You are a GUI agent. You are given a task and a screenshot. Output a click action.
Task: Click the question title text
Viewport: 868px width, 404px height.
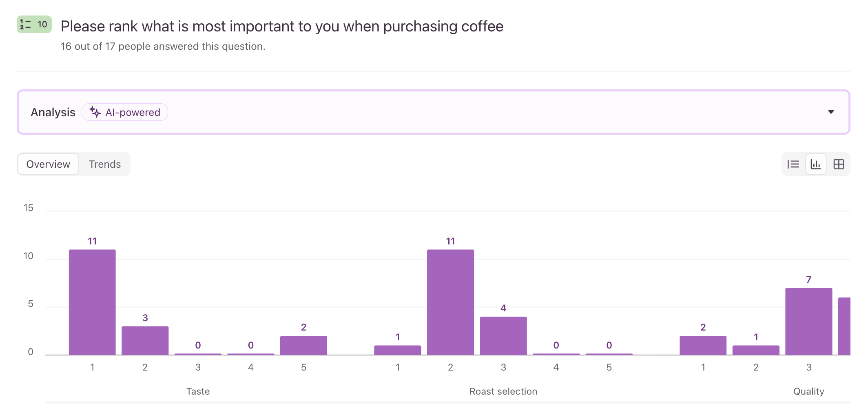point(282,27)
